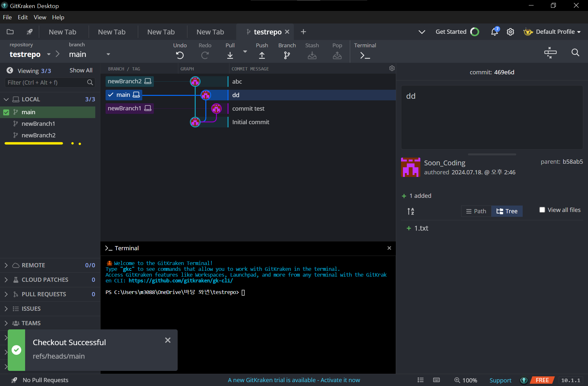Click the Get Started button
The width and height of the screenshot is (588, 386).
(457, 32)
